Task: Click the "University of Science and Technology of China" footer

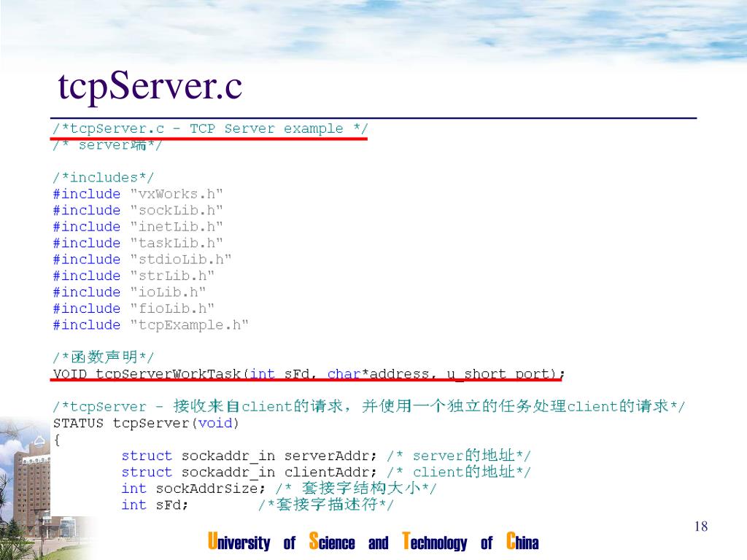Action: pyautogui.click(x=373, y=542)
